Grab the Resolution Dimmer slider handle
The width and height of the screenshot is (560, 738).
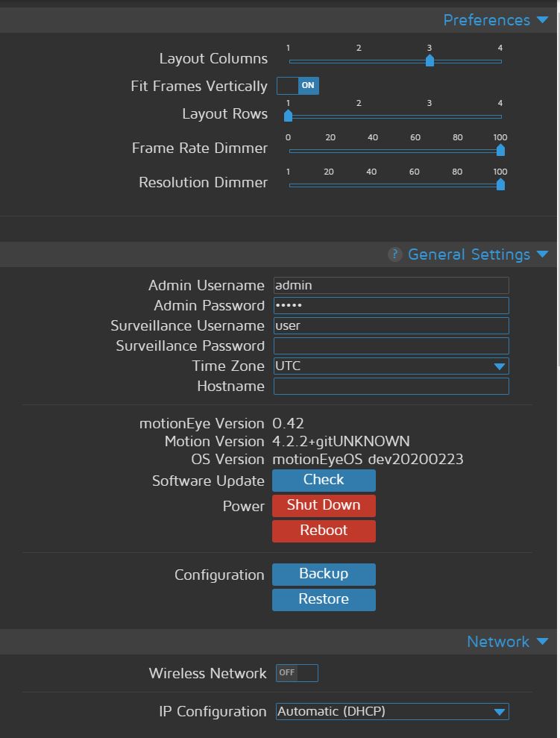coord(500,184)
